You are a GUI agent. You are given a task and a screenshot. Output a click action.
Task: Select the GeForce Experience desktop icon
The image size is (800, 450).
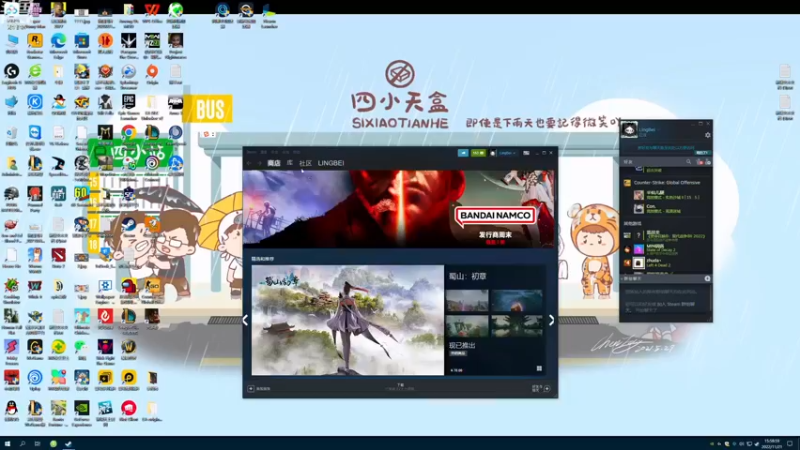pyautogui.click(x=82, y=414)
